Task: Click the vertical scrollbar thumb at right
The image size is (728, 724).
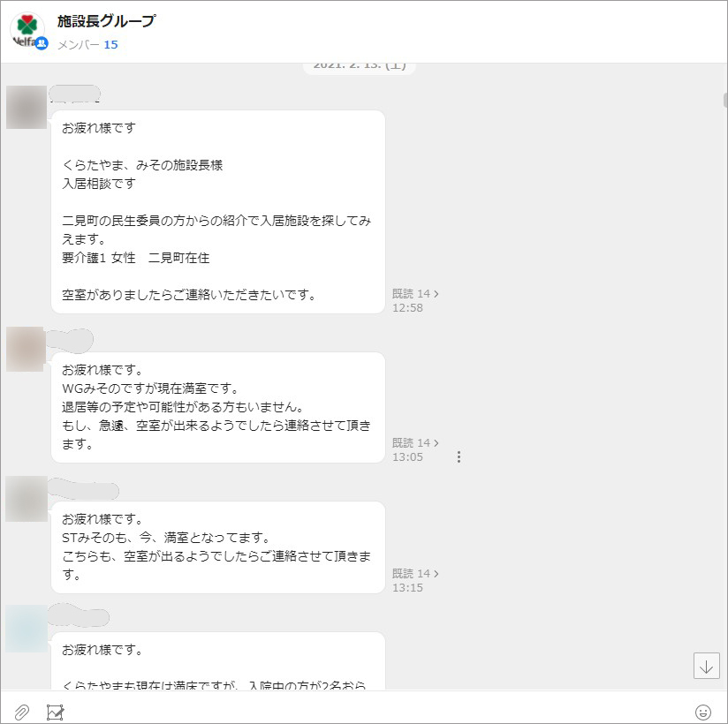Action: pos(725,100)
